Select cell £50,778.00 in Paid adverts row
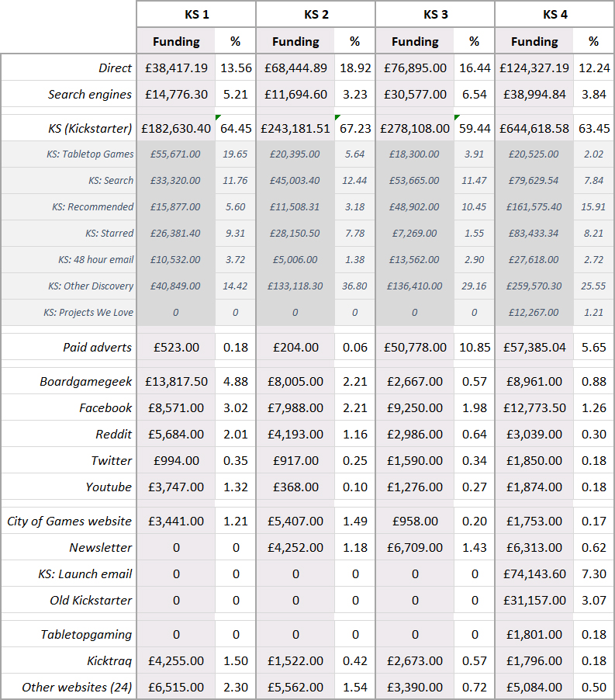 coord(415,348)
